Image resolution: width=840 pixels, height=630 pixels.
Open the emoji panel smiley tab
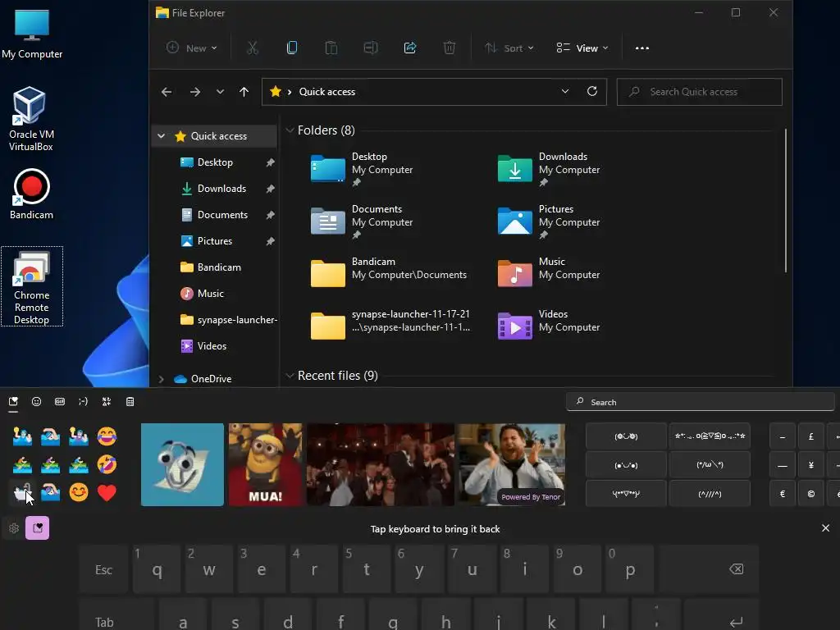[36, 402]
